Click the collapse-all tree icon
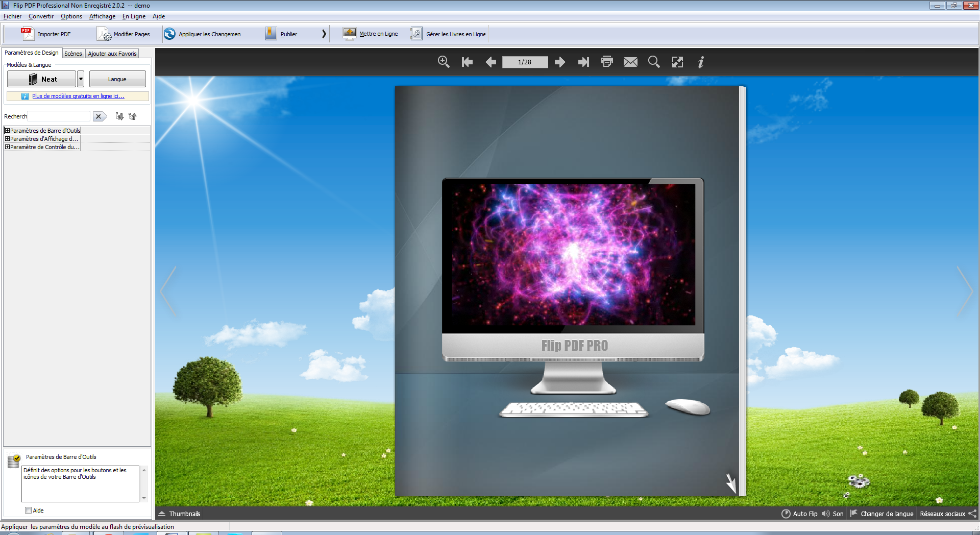The image size is (980, 535). [x=133, y=116]
